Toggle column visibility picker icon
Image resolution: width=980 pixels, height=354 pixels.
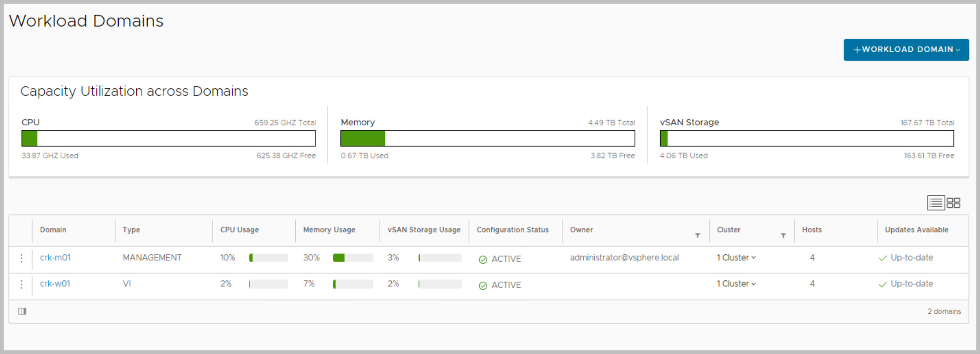click(22, 311)
